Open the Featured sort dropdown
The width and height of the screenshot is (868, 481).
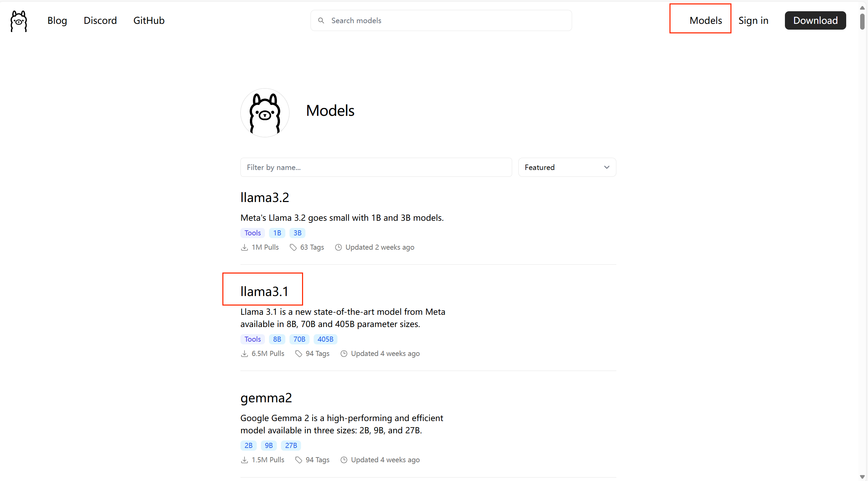(x=567, y=167)
